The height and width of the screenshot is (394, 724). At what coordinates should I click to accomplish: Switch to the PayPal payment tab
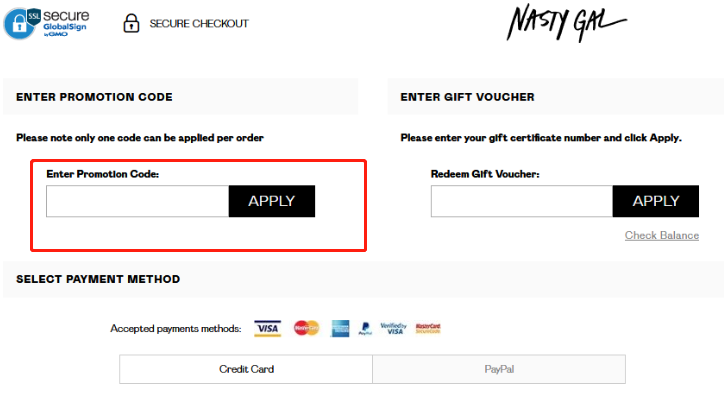click(x=499, y=369)
